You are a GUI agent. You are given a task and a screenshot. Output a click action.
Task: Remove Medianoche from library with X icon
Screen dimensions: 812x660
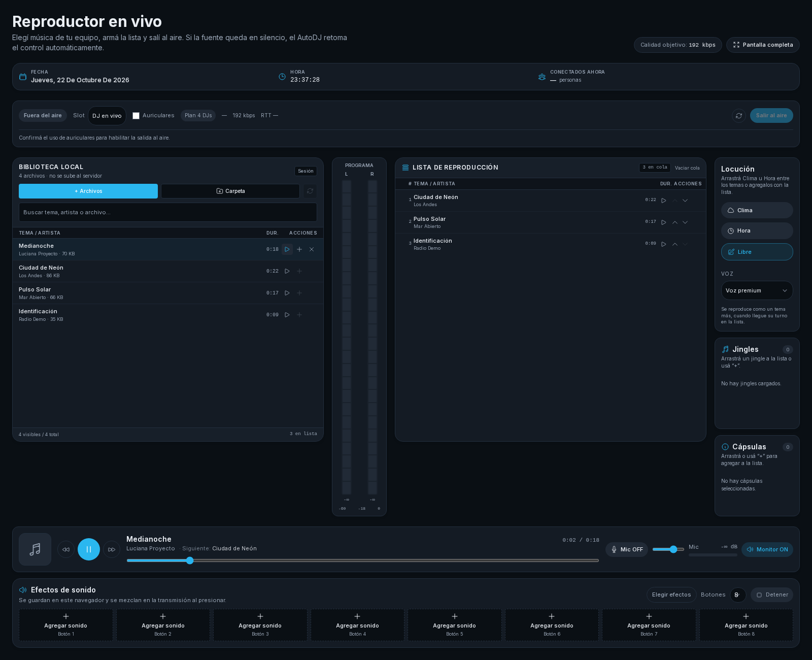click(x=312, y=249)
